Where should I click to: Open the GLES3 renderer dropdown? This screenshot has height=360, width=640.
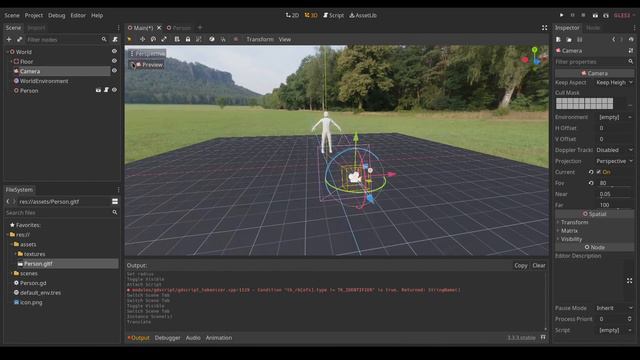(x=624, y=15)
